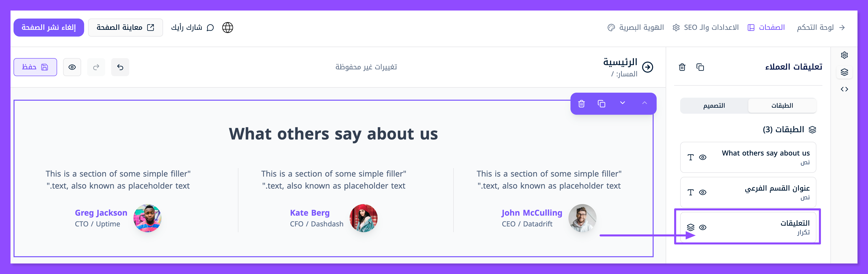Open the code view sidebar icon

tap(844, 89)
